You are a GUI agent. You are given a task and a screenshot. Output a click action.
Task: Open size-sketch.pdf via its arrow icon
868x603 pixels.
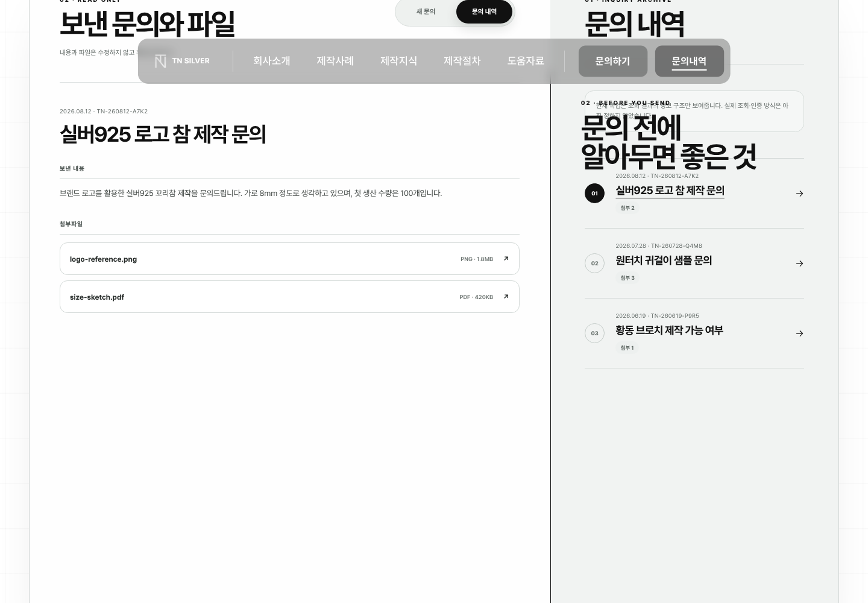[506, 297]
